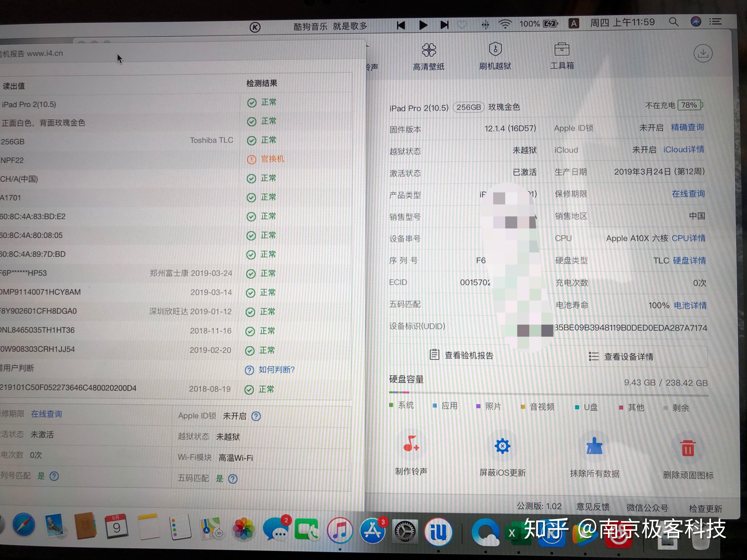747x560 pixels.
Task: Click the 精确查询 link for Apple ID锁
Action: point(687,127)
